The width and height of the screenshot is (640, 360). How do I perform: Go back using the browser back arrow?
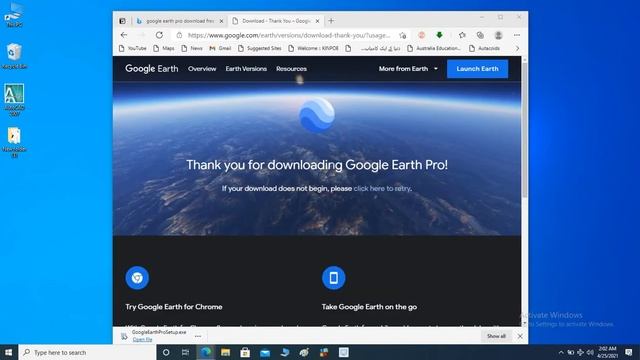(x=124, y=35)
